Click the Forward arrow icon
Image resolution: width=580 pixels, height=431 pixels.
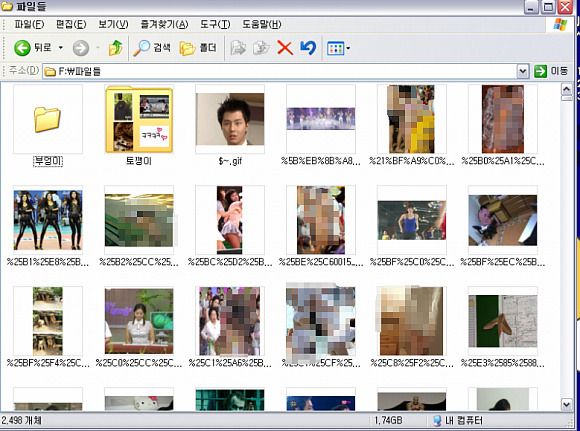point(81,48)
